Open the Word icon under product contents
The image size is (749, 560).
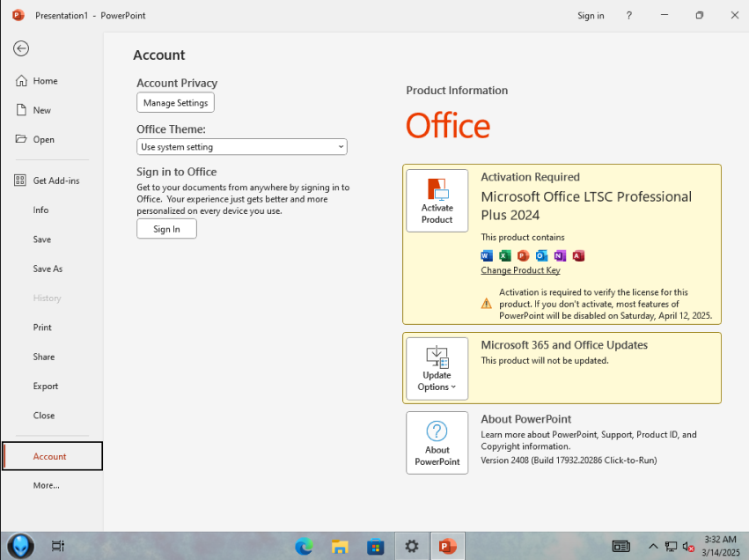[486, 255]
